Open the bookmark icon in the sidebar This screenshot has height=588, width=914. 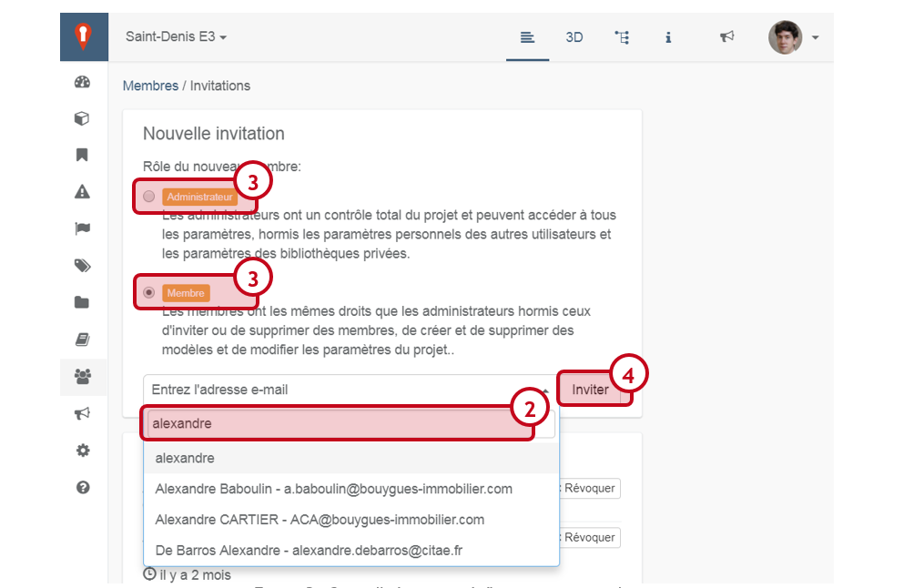(83, 155)
